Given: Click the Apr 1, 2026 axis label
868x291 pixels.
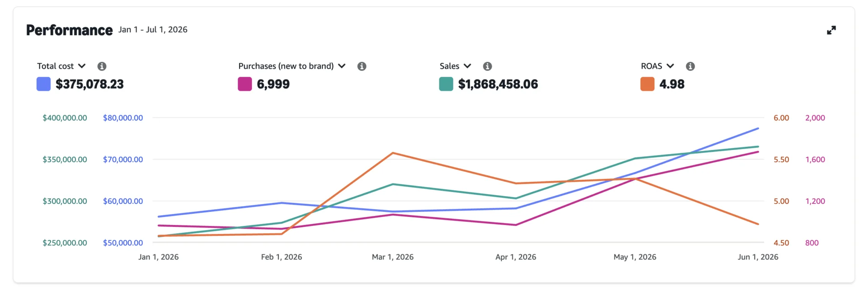Looking at the screenshot, I should pyautogui.click(x=516, y=257).
